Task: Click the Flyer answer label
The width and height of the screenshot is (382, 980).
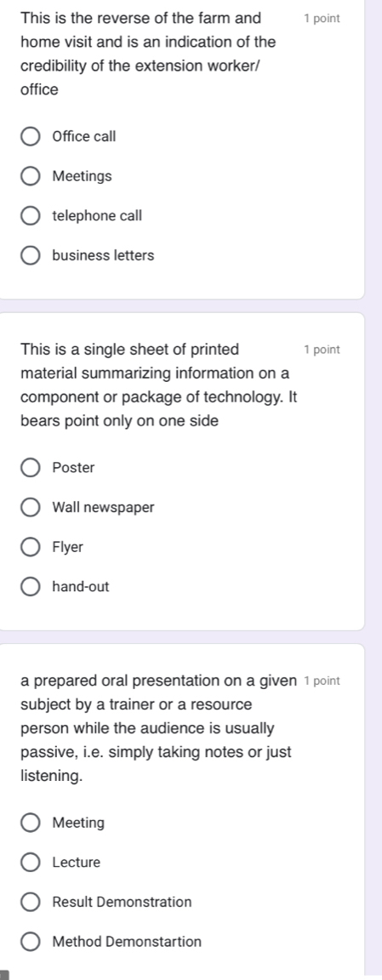Action: point(67,548)
